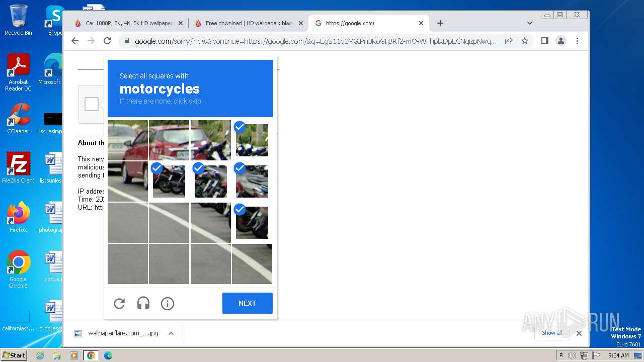
Task: Tick the I'm not a robot checkbox
Action: (92, 104)
